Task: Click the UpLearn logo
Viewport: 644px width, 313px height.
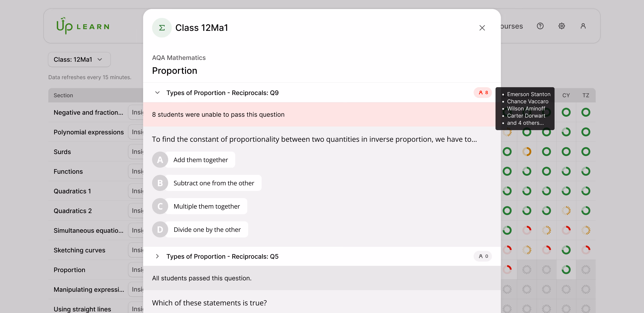Action: pyautogui.click(x=83, y=26)
